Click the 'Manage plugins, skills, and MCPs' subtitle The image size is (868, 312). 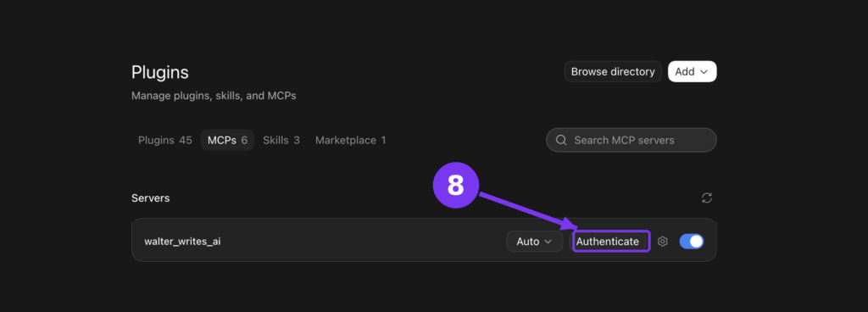pos(214,96)
